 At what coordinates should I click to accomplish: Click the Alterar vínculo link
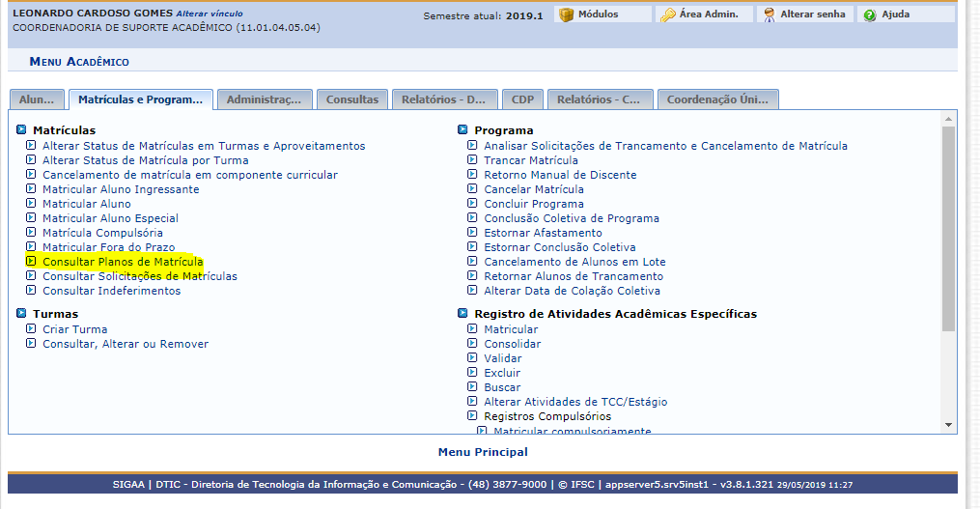[210, 14]
